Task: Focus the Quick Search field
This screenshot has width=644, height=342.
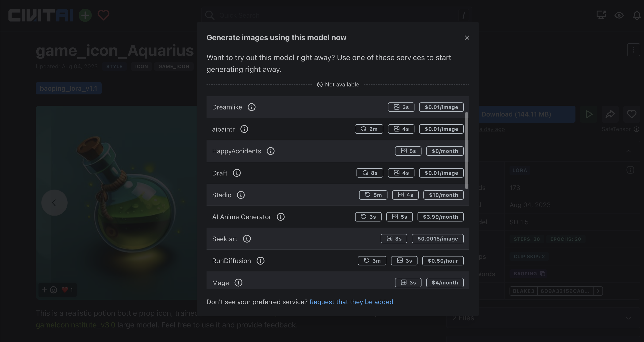Action: (336, 15)
